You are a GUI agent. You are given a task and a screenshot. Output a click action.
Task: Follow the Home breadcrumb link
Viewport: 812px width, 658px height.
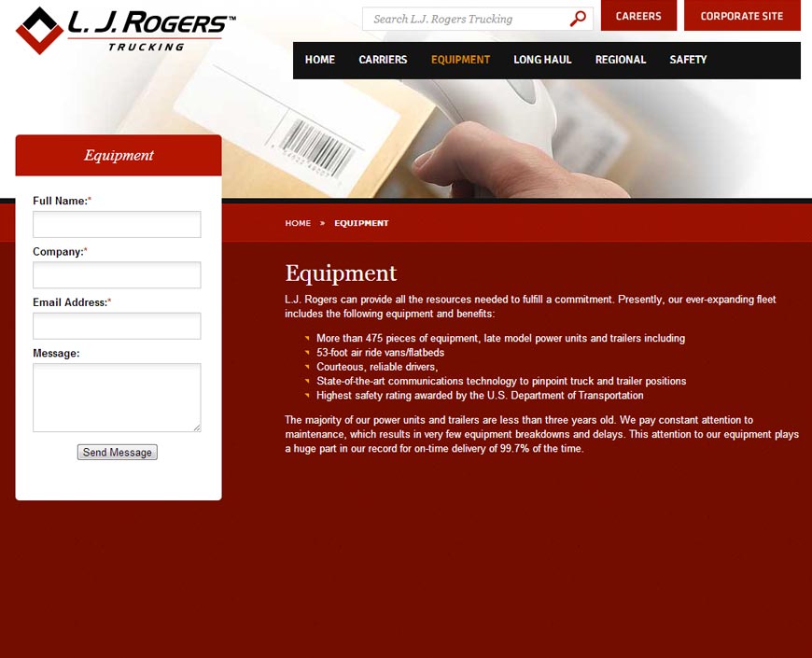coord(298,223)
